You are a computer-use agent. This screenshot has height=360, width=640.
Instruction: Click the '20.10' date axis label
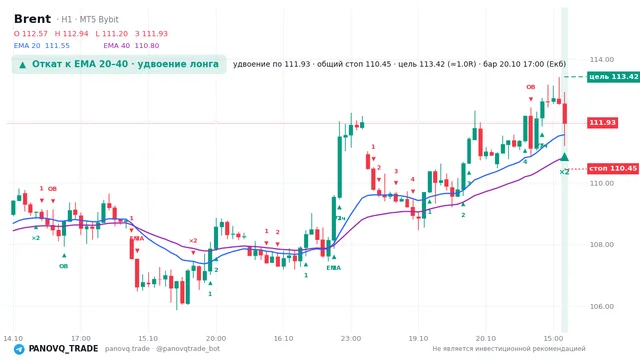[x=486, y=339]
